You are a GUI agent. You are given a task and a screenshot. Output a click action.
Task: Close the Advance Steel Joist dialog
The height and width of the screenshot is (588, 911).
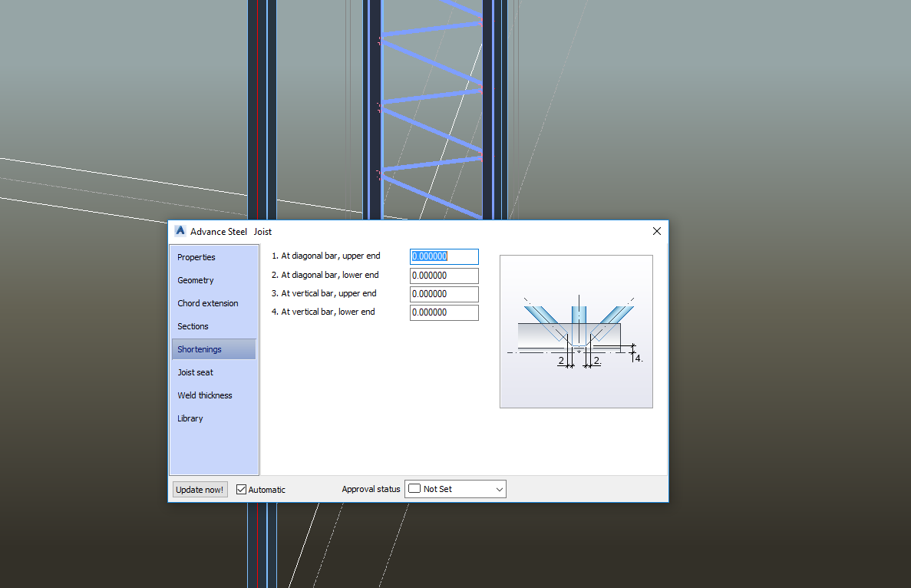656,231
